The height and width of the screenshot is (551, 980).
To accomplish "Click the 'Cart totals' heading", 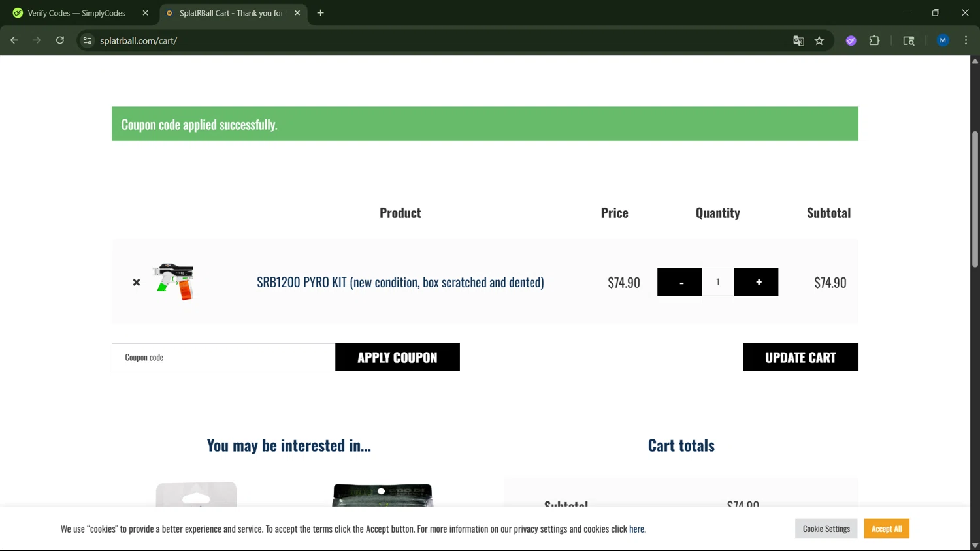I will point(681,445).
